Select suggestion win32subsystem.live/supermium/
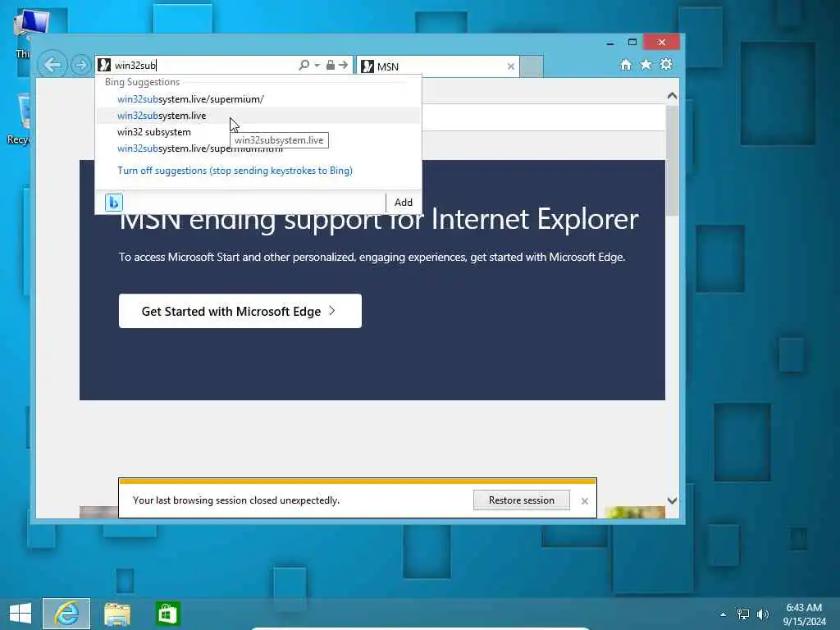Screen dimensions: 840x630 (258, 99)
